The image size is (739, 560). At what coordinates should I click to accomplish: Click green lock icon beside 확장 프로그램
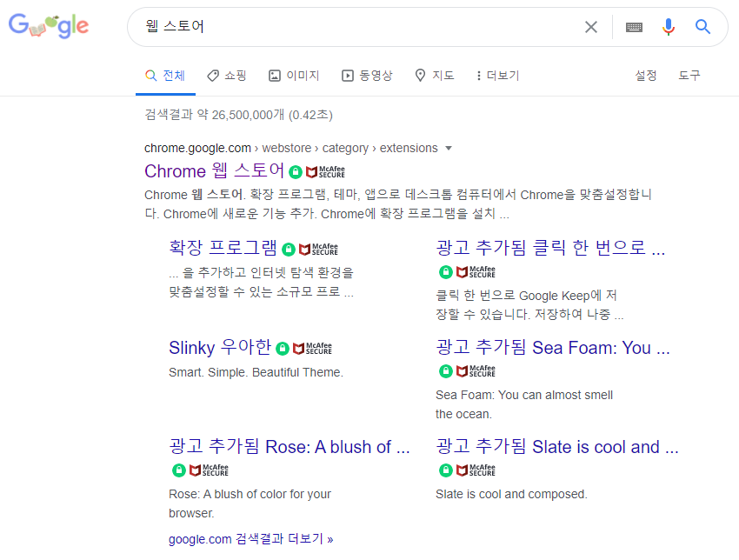click(x=289, y=249)
